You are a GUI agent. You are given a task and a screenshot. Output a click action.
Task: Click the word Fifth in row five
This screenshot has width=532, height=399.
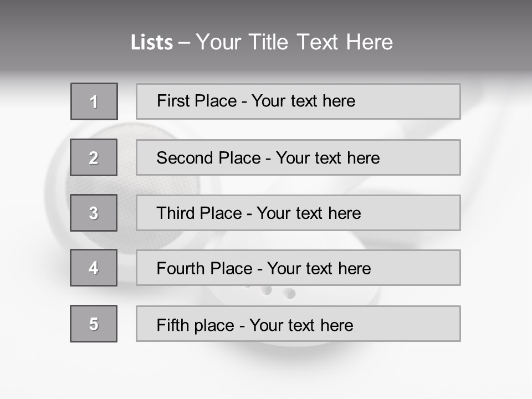pos(172,325)
